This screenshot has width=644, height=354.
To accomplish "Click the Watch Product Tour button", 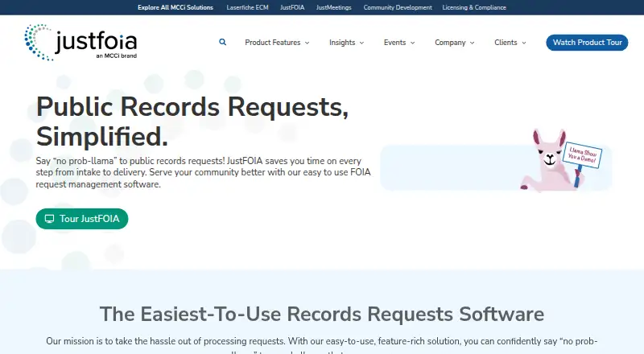I will pyautogui.click(x=587, y=43).
